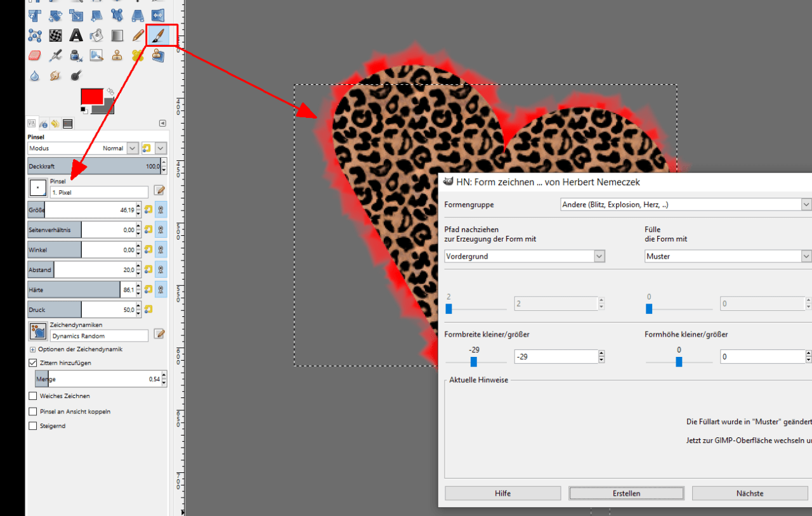This screenshot has width=812, height=516.
Task: Enable the Steigernd checkbox
Action: (32, 425)
